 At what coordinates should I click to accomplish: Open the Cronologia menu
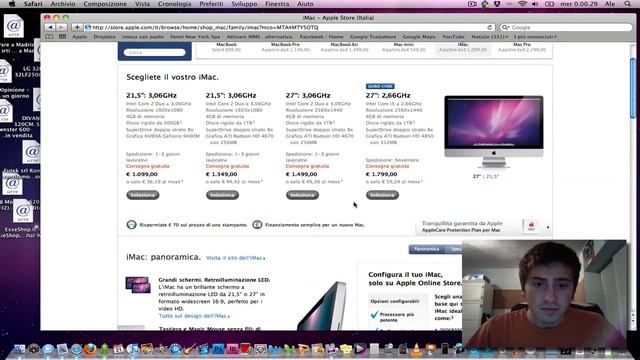174,4
